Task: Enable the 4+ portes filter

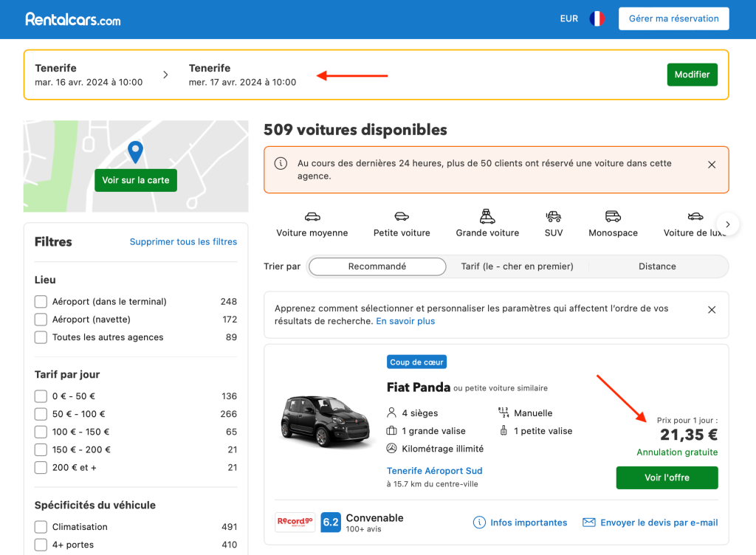Action: (41, 545)
